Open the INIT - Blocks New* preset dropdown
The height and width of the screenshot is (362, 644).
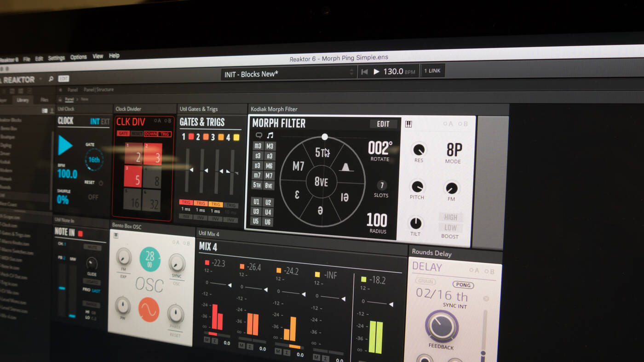pyautogui.click(x=289, y=74)
